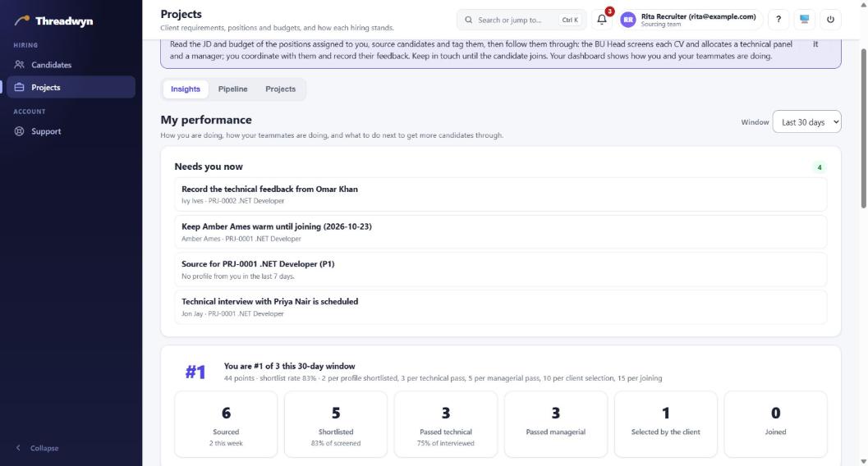The height and width of the screenshot is (466, 868).
Task: Focus the Search or jump to field
Action: tap(521, 20)
